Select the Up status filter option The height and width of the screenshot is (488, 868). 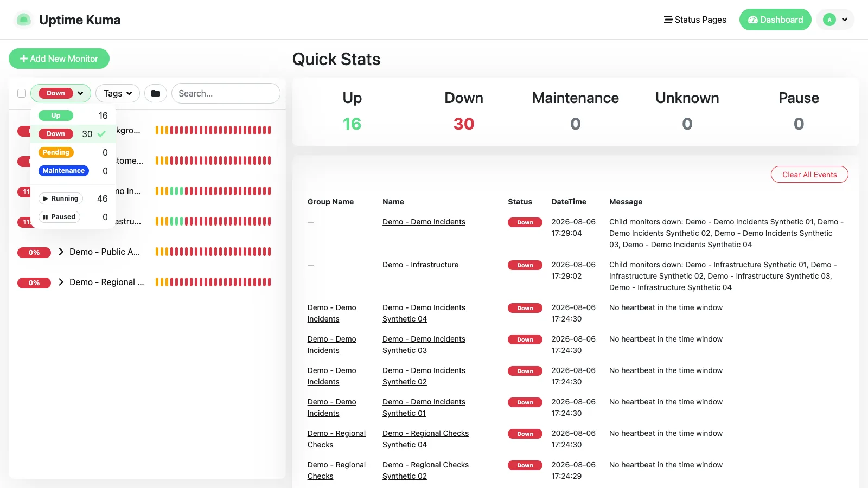[73, 115]
